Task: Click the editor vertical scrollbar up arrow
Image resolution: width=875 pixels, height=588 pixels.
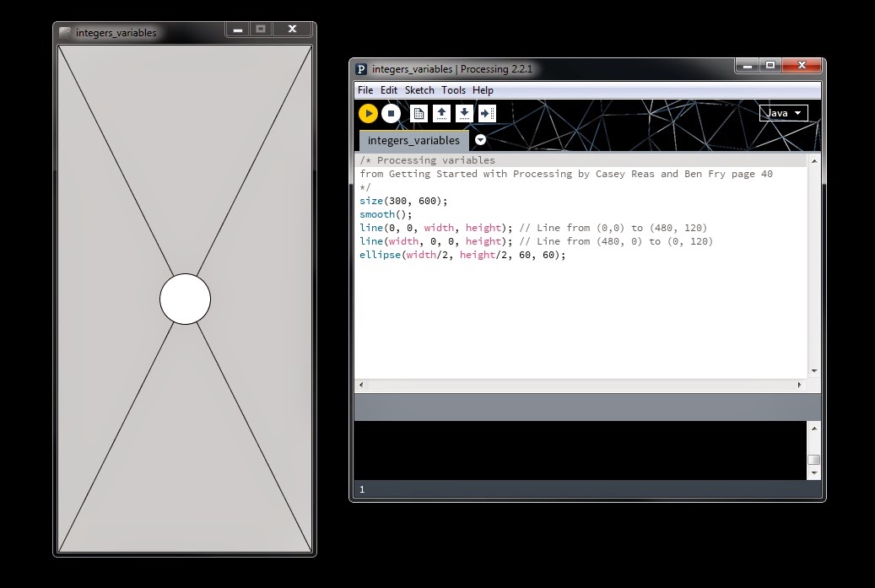Action: (x=814, y=161)
